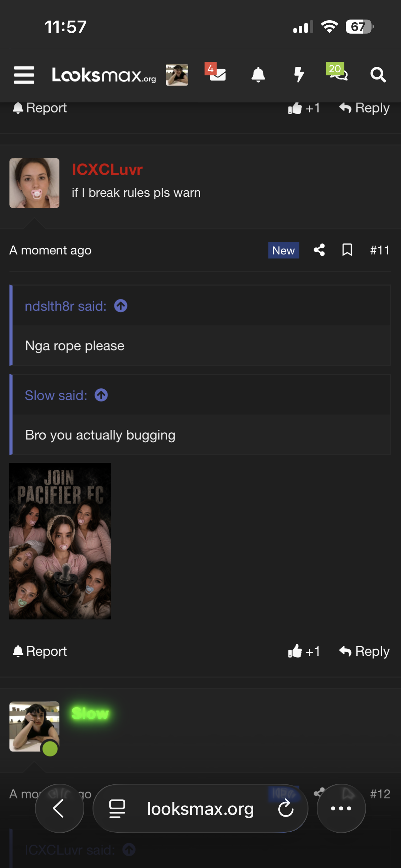Open ICXCLuvr's profile username link
Screen dimensions: 401x868
pos(107,169)
